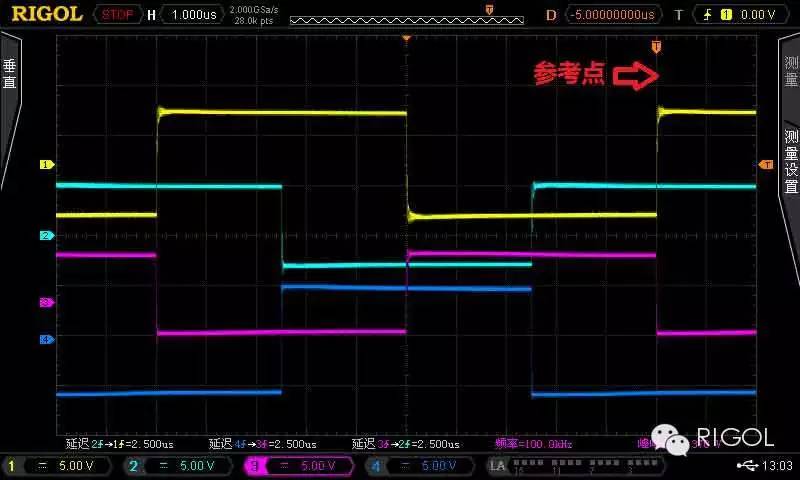The height and width of the screenshot is (480, 800).
Task: Click the T trigger label in the top bar
Action: pos(679,15)
